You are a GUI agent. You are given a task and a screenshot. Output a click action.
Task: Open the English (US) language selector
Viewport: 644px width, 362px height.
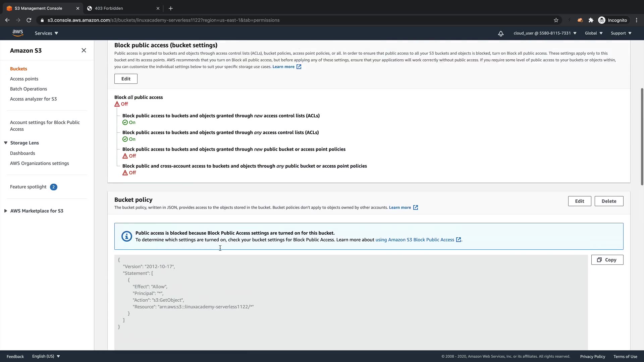[46, 356]
